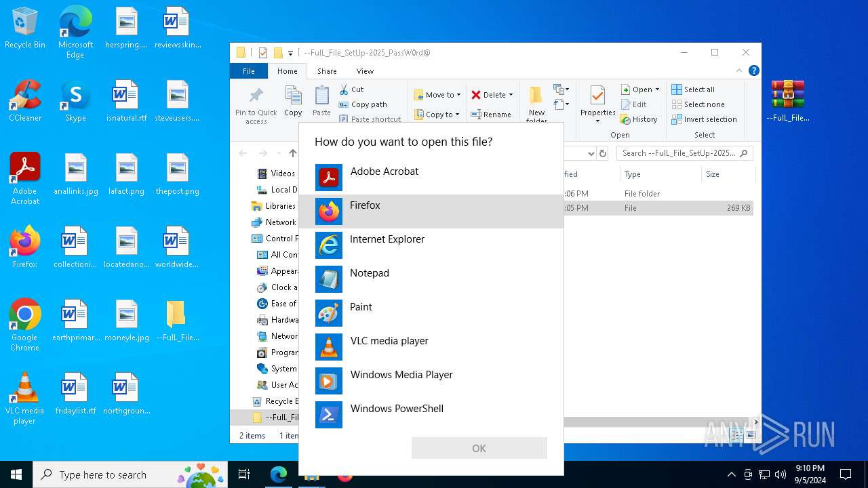Click the taskbar search box
The image size is (868, 488).
pyautogui.click(x=130, y=474)
